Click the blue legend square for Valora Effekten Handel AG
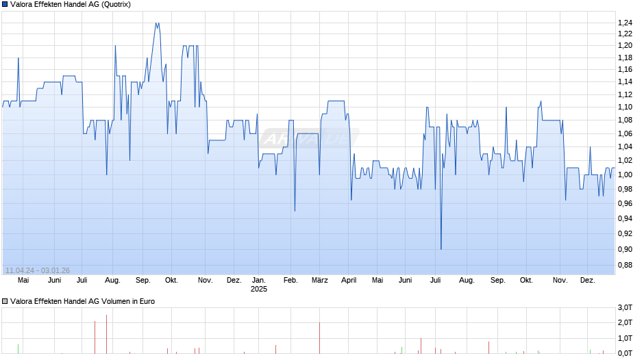 click(5, 5)
